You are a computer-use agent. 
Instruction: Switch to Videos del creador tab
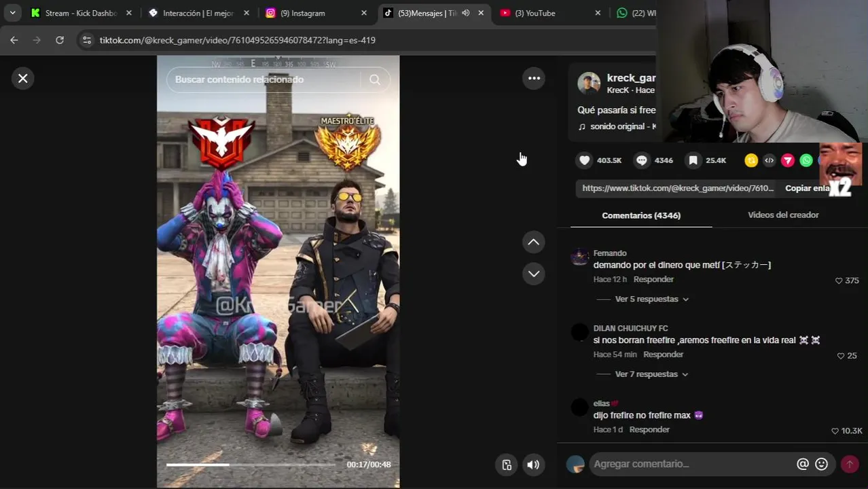(x=783, y=215)
